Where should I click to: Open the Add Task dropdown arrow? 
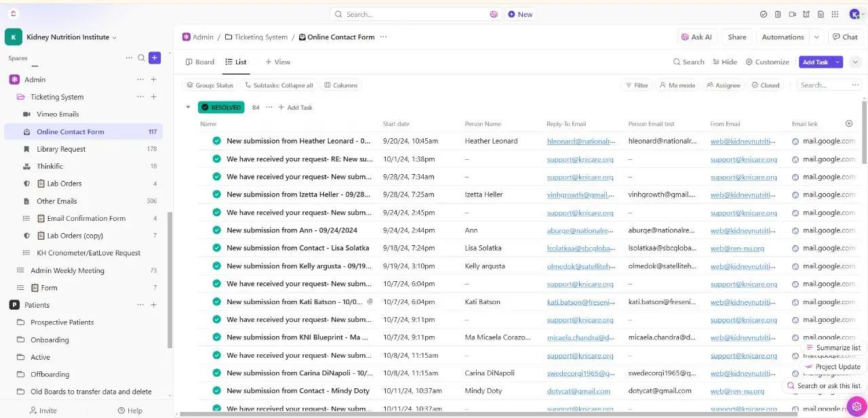[838, 62]
